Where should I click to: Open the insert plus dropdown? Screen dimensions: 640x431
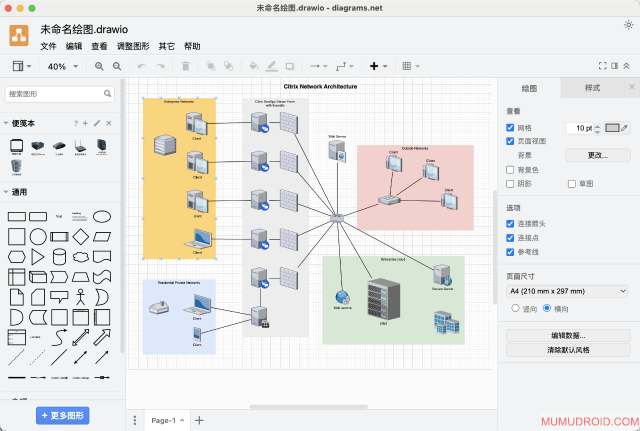pos(378,66)
